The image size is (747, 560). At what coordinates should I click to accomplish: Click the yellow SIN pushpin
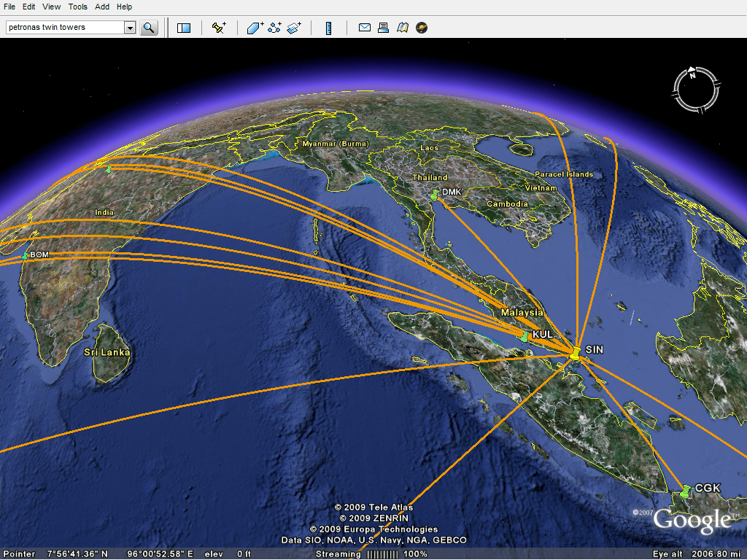tap(576, 354)
